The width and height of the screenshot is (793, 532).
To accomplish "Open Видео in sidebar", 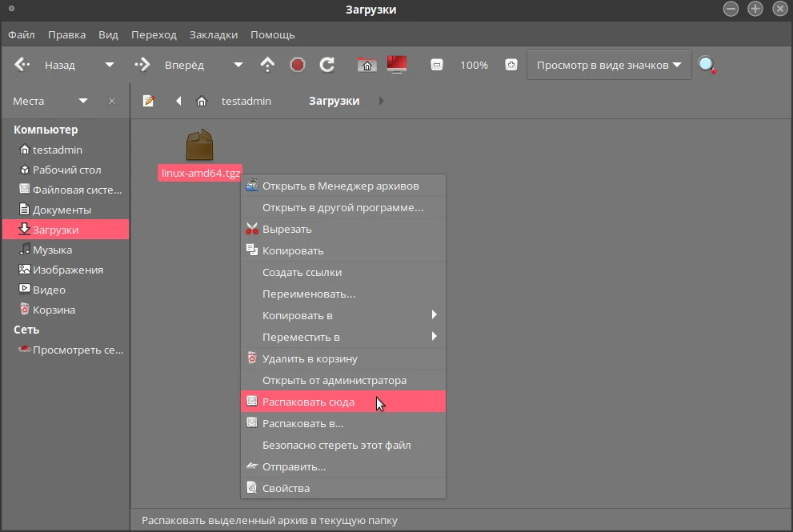I will pyautogui.click(x=66, y=290).
